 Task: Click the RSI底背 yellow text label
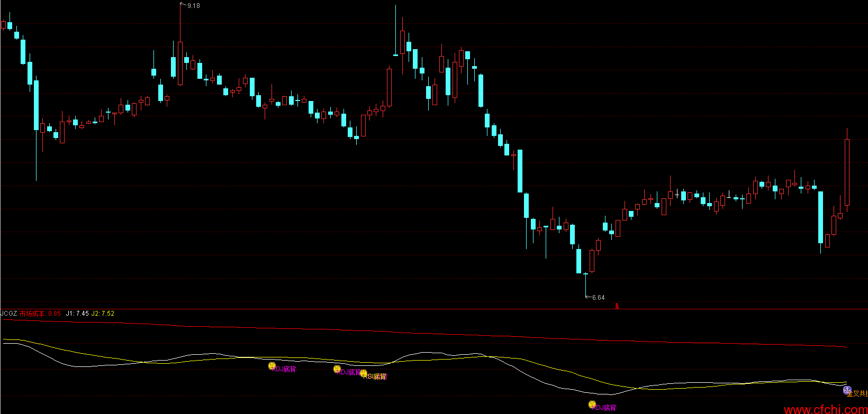pyautogui.click(x=375, y=376)
